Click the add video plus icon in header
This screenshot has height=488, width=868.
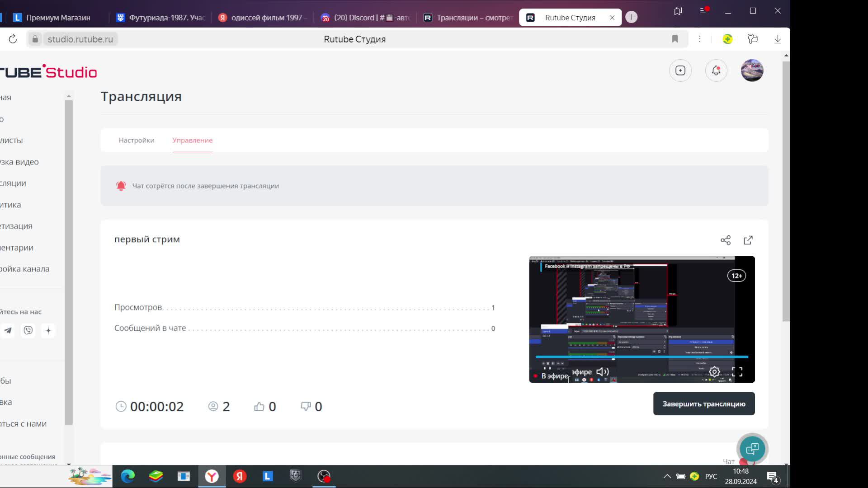(x=680, y=70)
